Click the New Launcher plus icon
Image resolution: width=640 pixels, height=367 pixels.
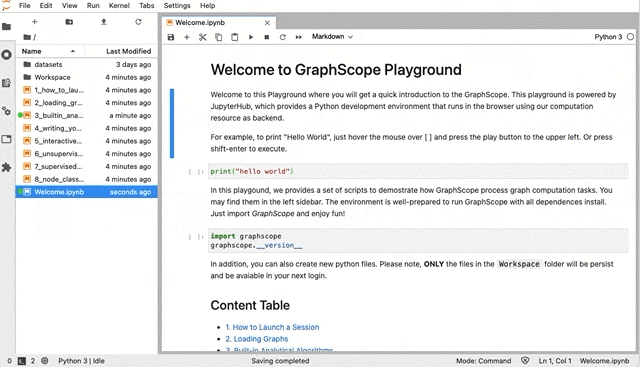click(34, 22)
